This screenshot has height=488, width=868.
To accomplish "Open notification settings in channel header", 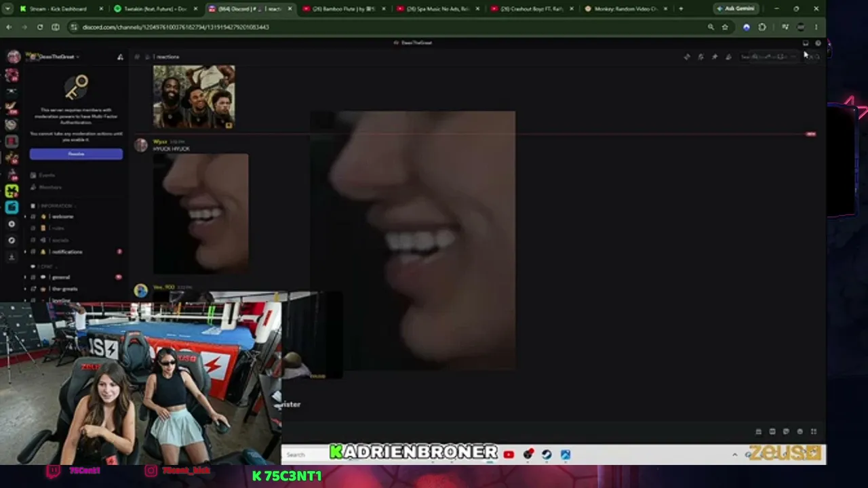I will [701, 57].
